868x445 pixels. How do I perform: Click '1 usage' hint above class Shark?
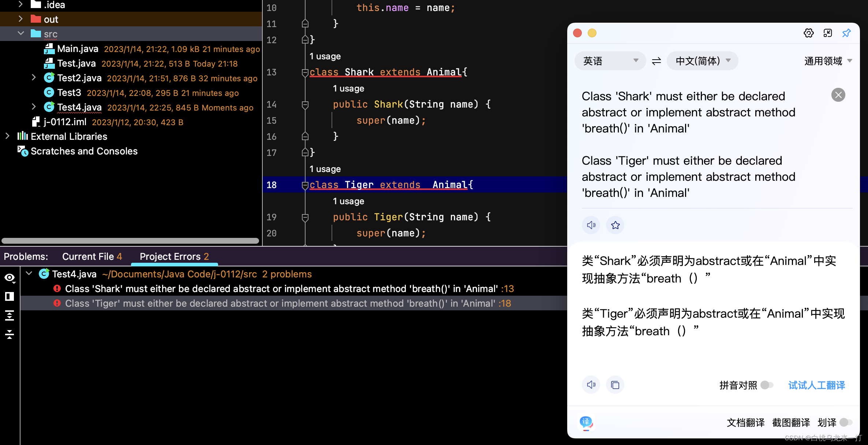[x=325, y=56]
